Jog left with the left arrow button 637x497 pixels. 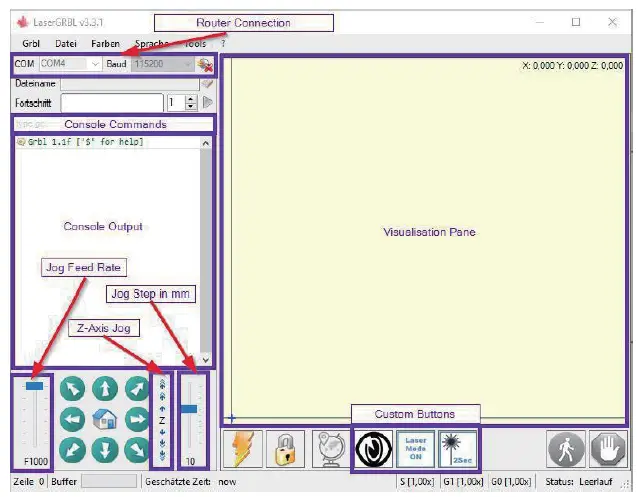pos(72,419)
